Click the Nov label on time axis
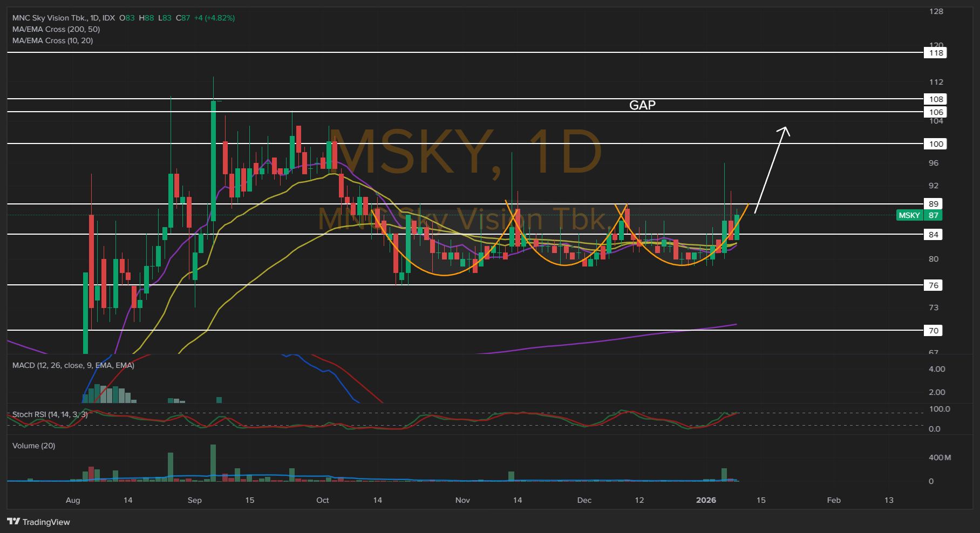The width and height of the screenshot is (980, 533). 462,500
